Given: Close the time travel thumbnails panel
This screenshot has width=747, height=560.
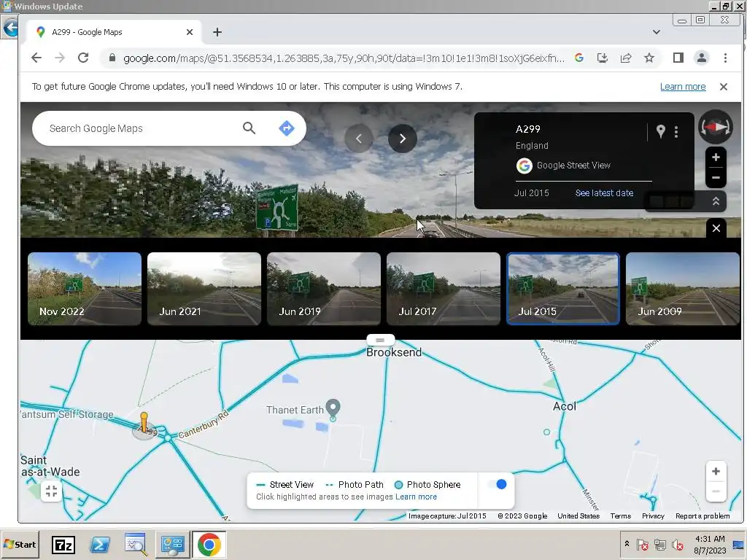Looking at the screenshot, I should (716, 228).
